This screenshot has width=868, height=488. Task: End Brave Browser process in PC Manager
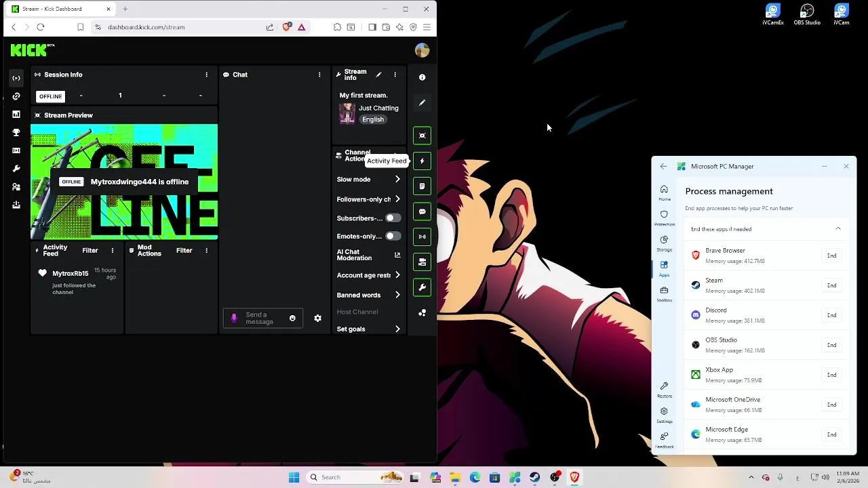[831, 256]
